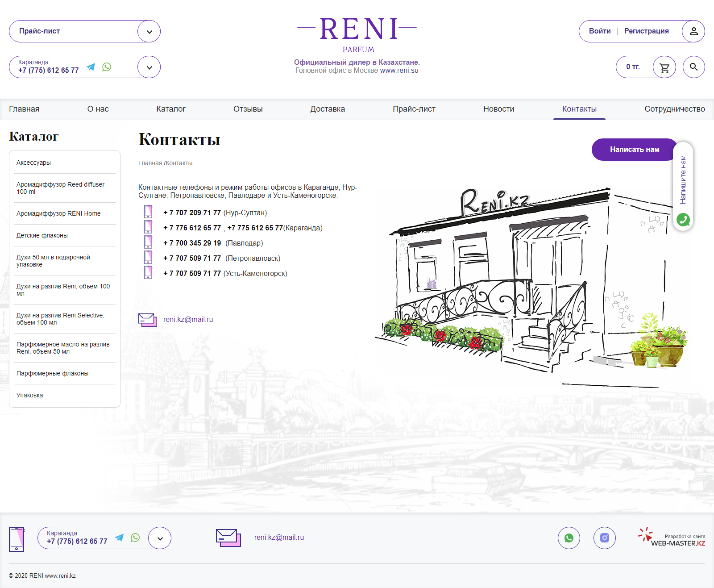Viewport: 714px width, 588px height.
Task: Click the user profile icon
Action: pyautogui.click(x=693, y=31)
